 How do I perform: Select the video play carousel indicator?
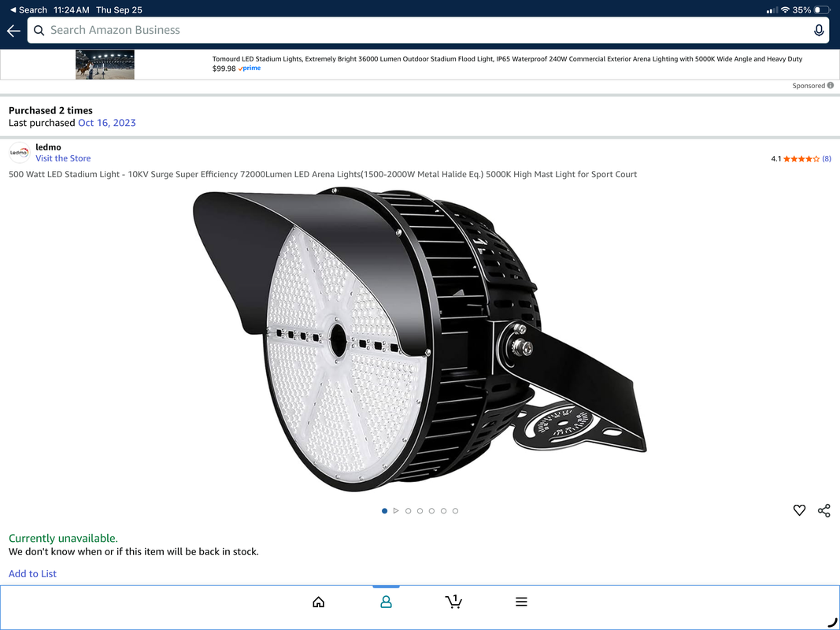pyautogui.click(x=396, y=511)
